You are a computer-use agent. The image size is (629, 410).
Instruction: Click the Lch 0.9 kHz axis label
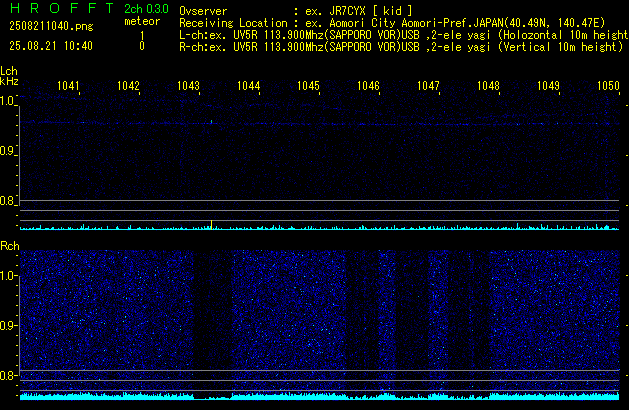point(7,151)
